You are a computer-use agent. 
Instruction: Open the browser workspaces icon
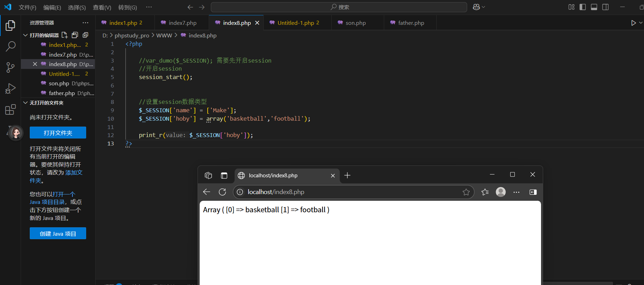[208, 176]
